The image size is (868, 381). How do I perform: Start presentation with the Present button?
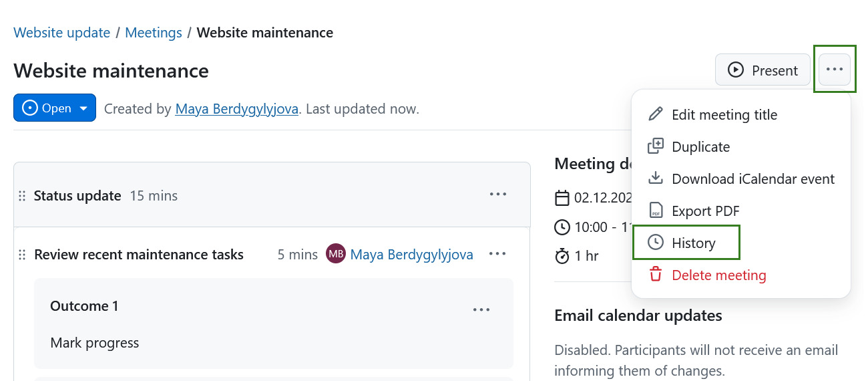[x=763, y=70]
